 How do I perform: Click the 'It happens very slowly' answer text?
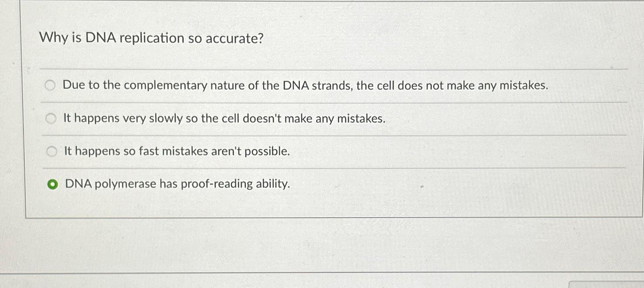[224, 118]
